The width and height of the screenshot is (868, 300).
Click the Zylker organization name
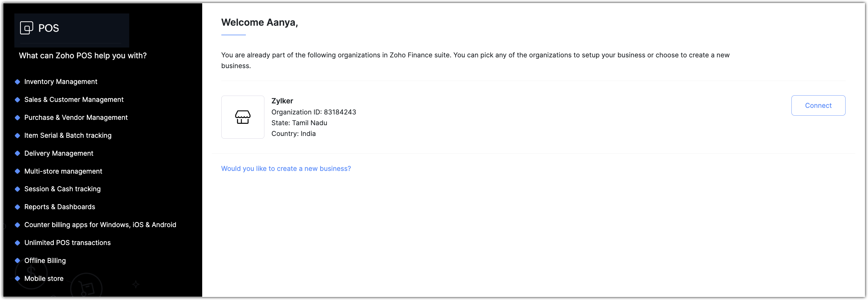point(282,101)
